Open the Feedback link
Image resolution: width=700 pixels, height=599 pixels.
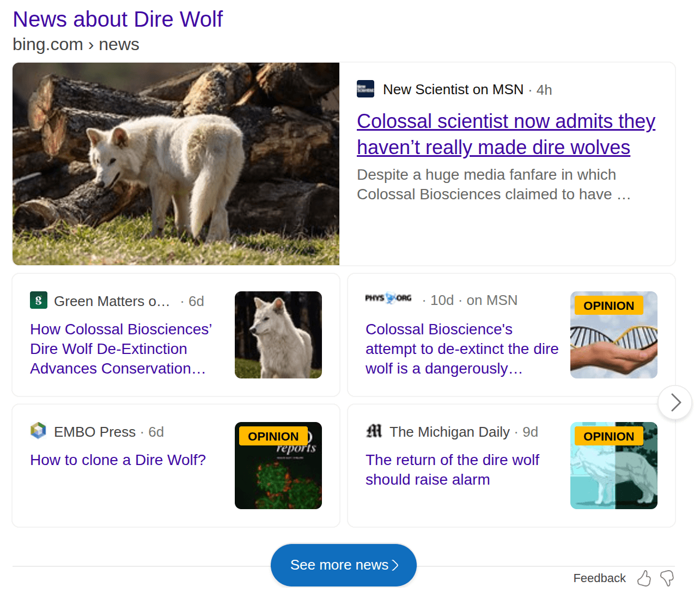coord(599,578)
